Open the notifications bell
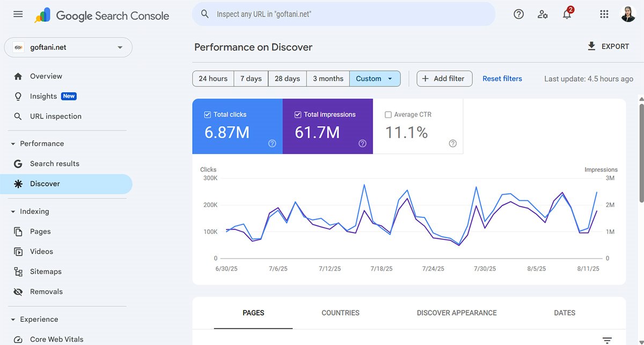 [x=567, y=14]
